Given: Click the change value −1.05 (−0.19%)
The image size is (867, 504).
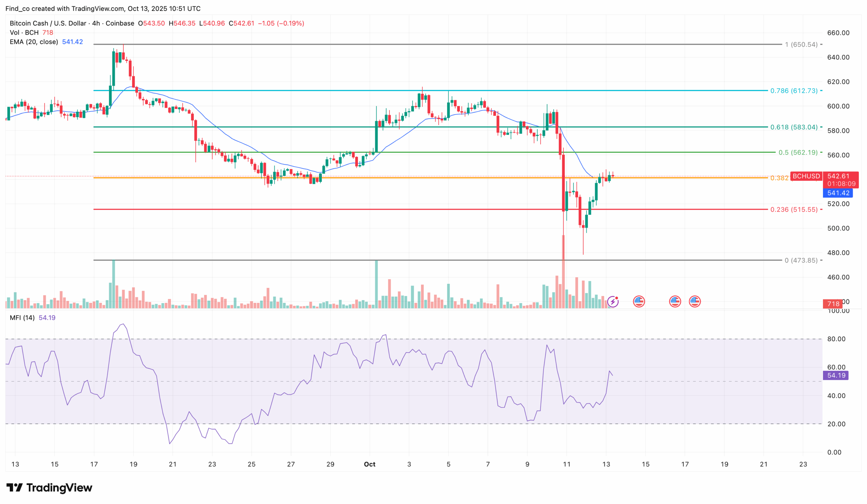Looking at the screenshot, I should [x=281, y=23].
